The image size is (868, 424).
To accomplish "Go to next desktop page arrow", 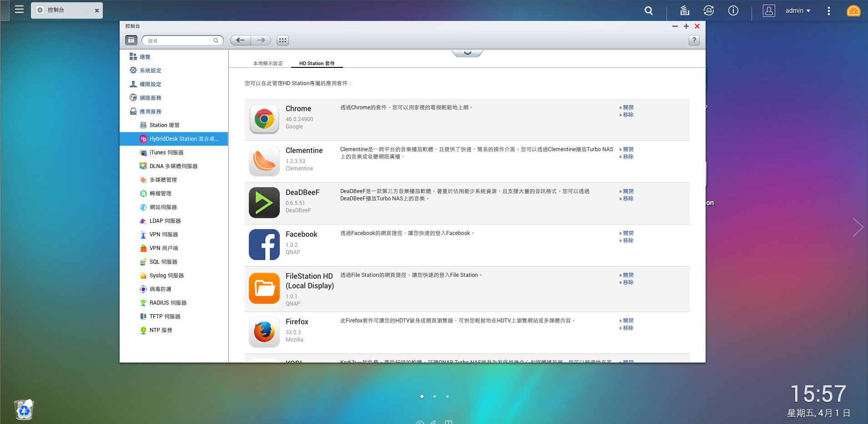I will 858,227.
